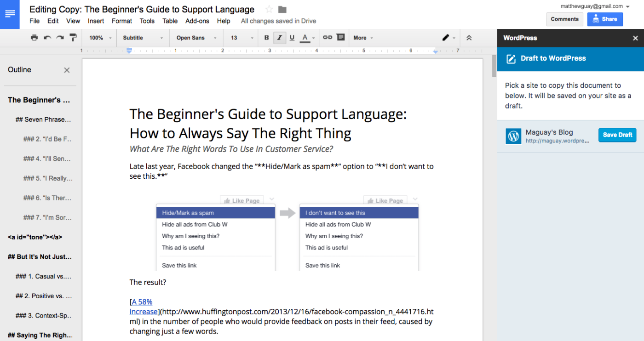Open the Subtitle paragraph style dropdown
The width and height of the screenshot is (644, 341).
tap(143, 38)
